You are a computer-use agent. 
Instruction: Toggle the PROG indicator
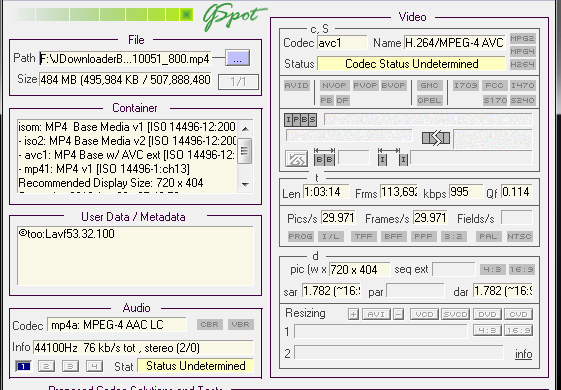(x=300, y=237)
